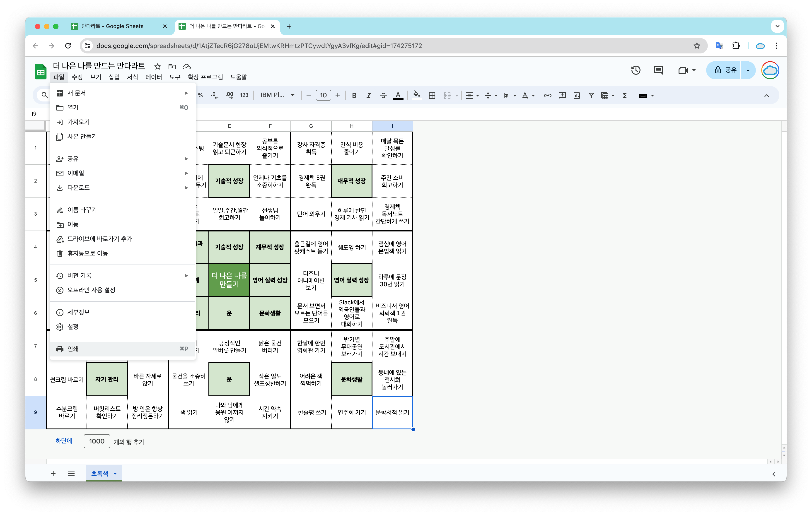The width and height of the screenshot is (812, 515).
Task: Click the rows count input field
Action: point(97,441)
